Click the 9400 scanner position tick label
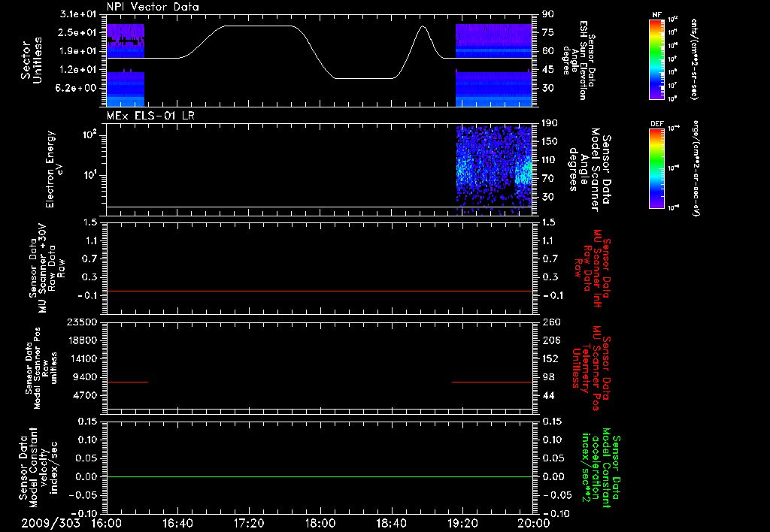 [84, 377]
